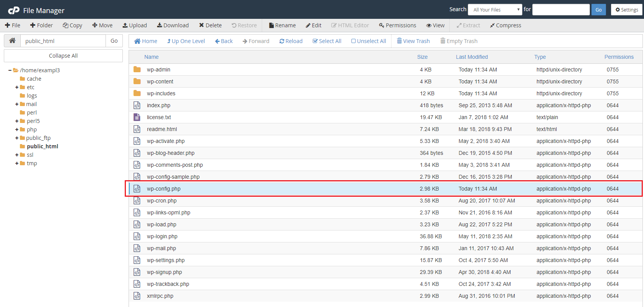Collapse the /home/exampl3 root folder
This screenshot has height=307, width=644.
pos(10,70)
